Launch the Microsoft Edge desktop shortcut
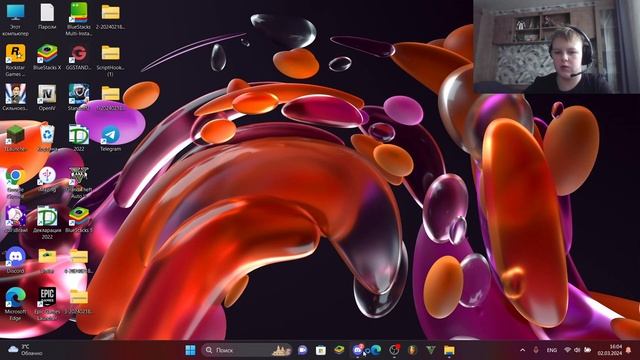 pyautogui.click(x=16, y=304)
